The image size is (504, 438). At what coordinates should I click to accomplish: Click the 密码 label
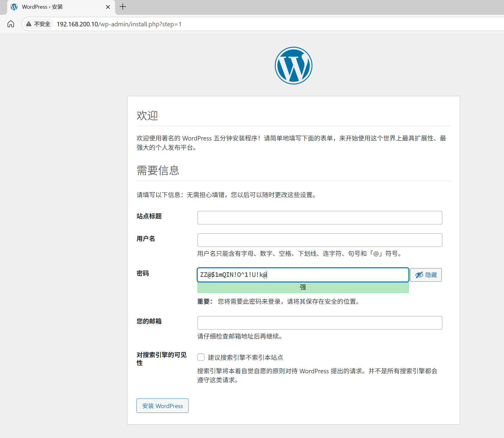[143, 273]
